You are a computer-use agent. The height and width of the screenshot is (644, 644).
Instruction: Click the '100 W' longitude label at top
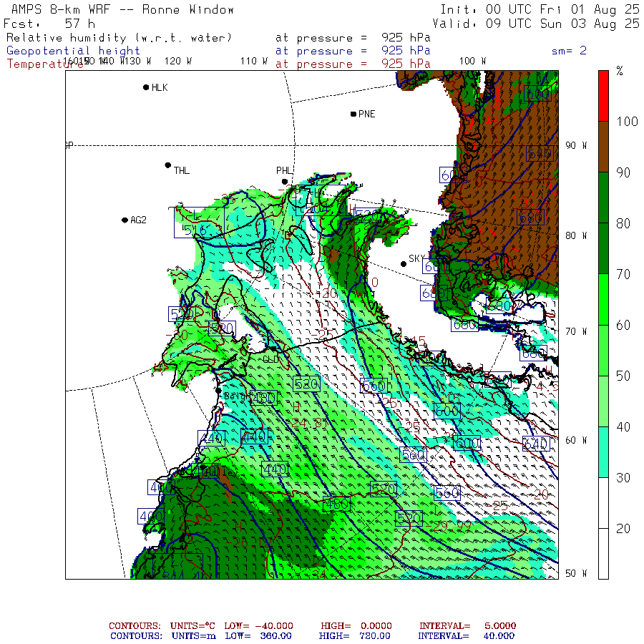click(472, 62)
